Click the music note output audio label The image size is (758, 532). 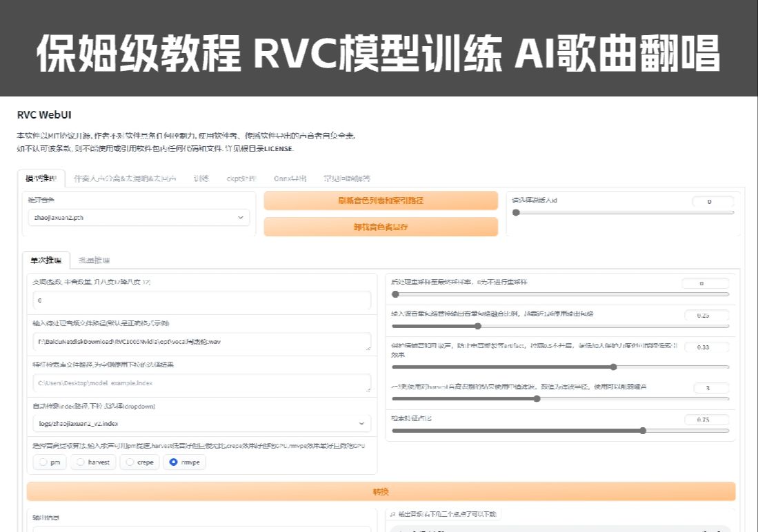pos(443,513)
